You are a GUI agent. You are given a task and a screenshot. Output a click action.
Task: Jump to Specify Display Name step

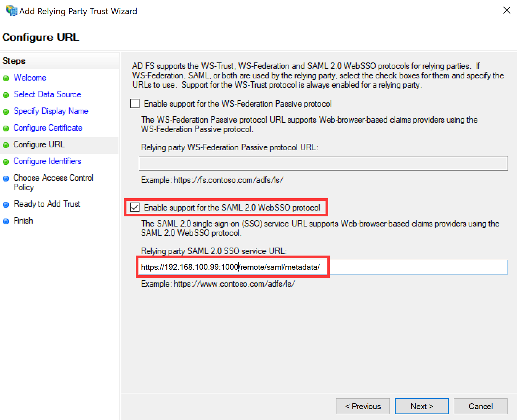51,111
